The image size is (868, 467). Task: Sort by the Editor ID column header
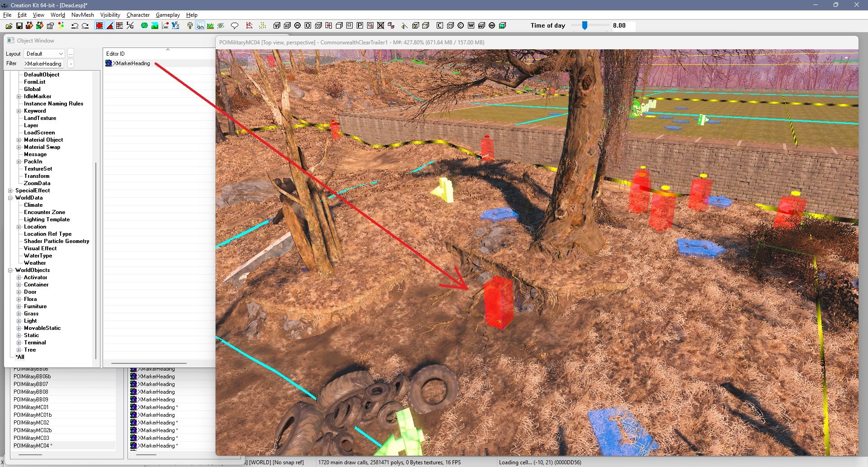pos(158,53)
